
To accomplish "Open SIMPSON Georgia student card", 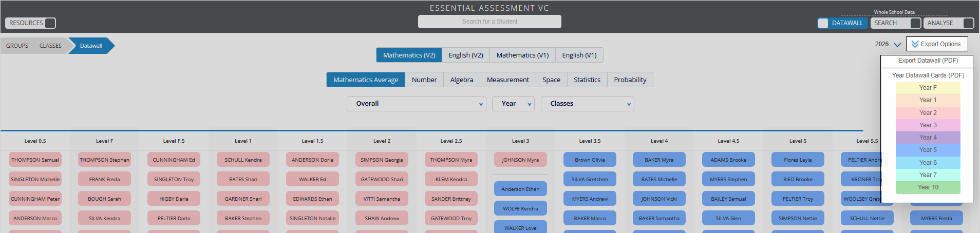I will (382, 160).
